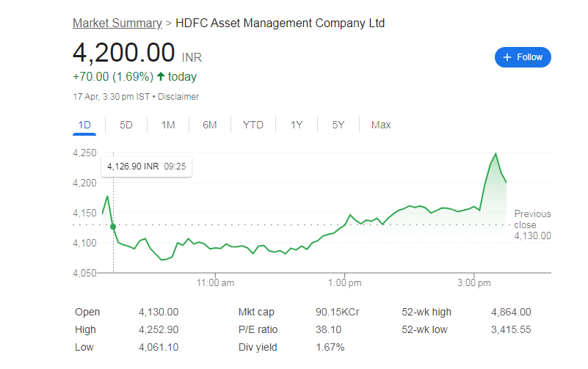Open the Disclaimer link

[x=178, y=97]
